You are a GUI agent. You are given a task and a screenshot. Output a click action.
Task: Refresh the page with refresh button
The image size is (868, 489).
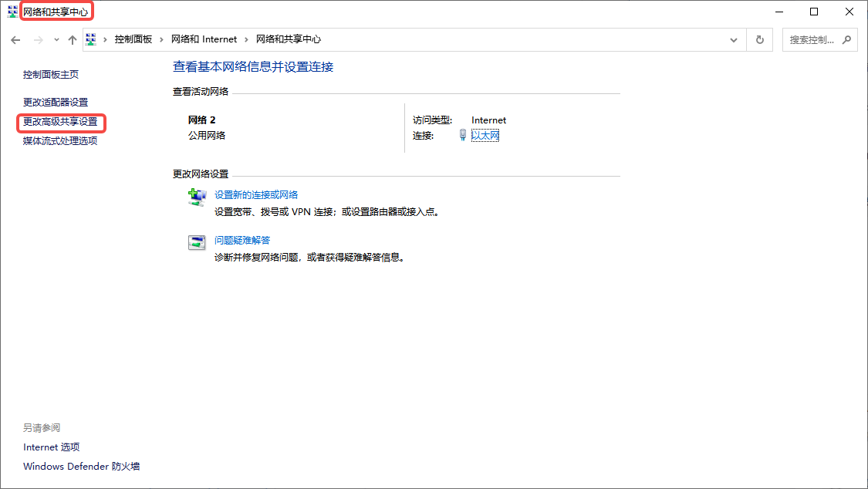pos(760,40)
